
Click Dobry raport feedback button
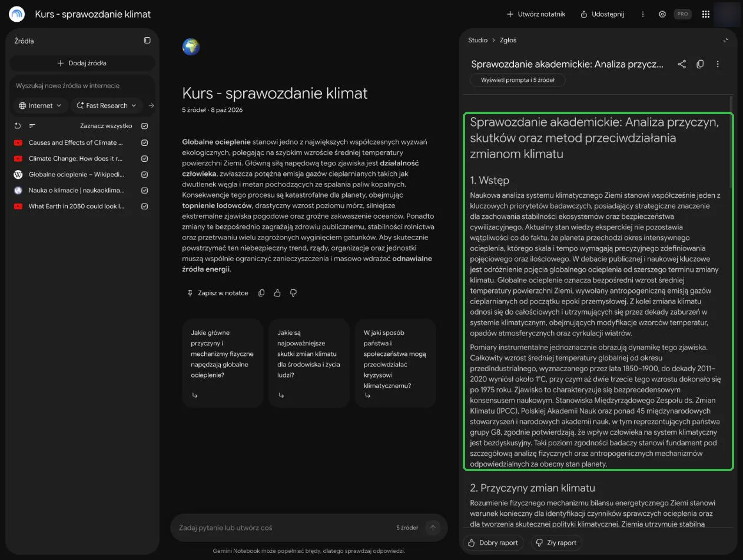pos(493,543)
